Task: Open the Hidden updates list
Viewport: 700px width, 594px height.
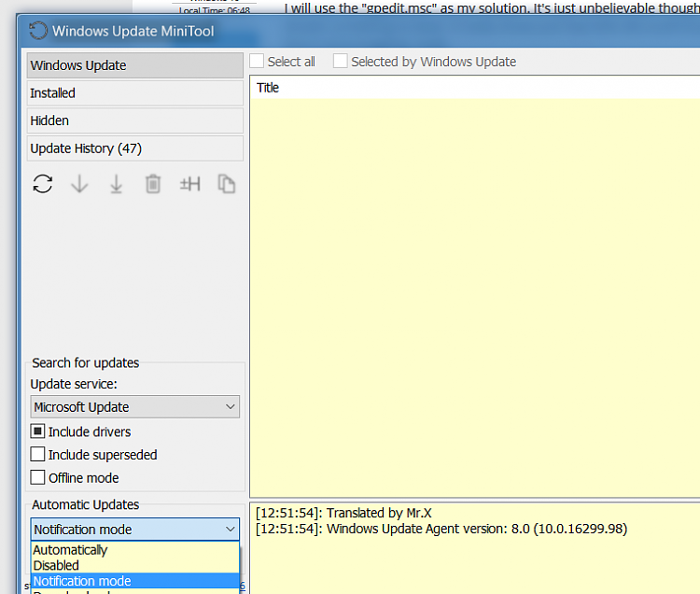Action: coord(134,120)
